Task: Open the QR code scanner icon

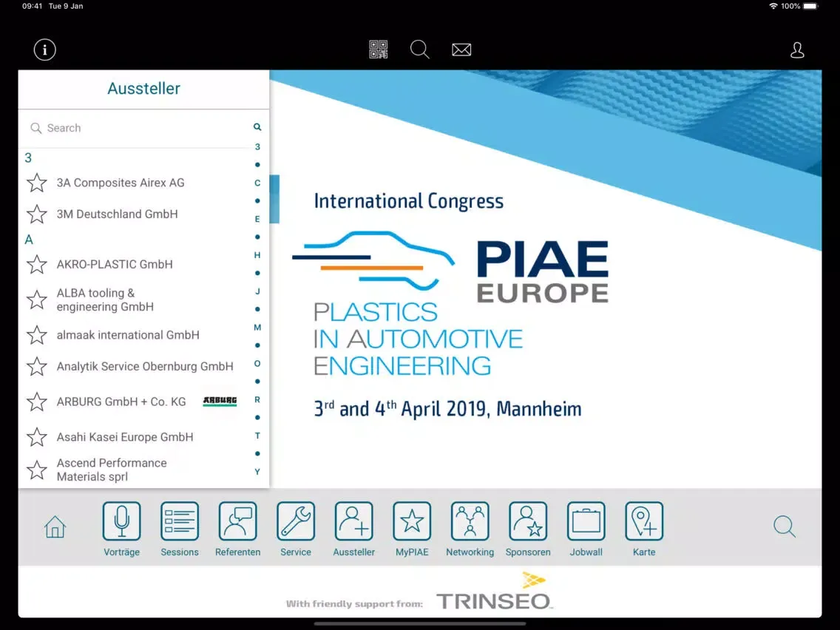Action: click(x=378, y=50)
